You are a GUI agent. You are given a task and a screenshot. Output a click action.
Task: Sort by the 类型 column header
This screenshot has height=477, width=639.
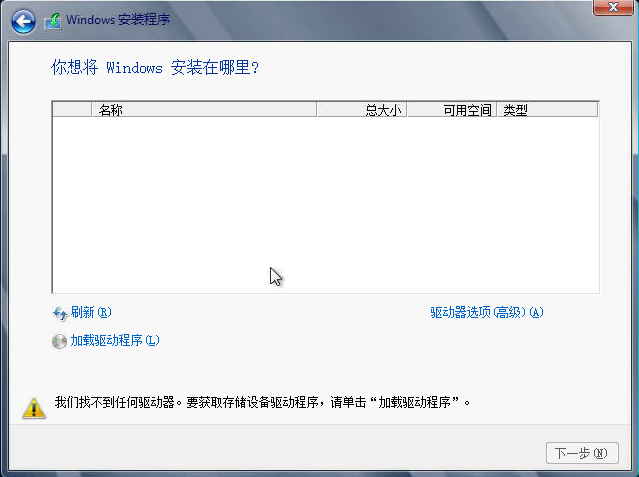[x=547, y=110]
